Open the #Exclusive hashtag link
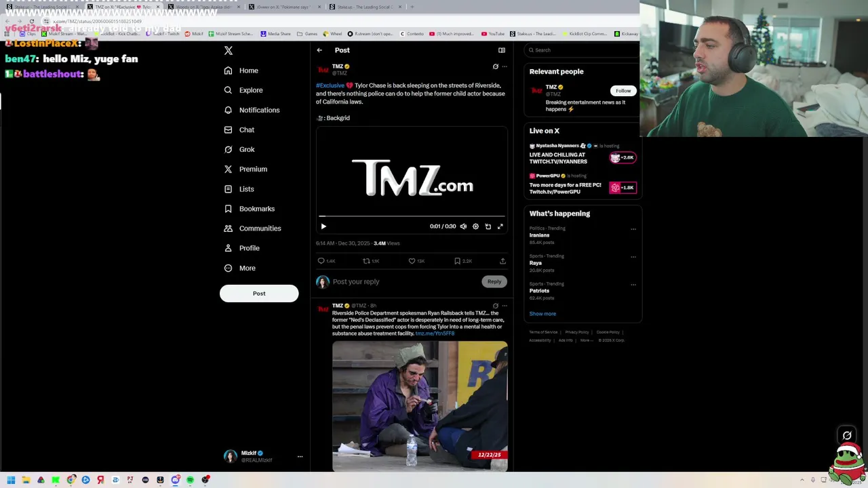The height and width of the screenshot is (488, 868). (x=330, y=85)
